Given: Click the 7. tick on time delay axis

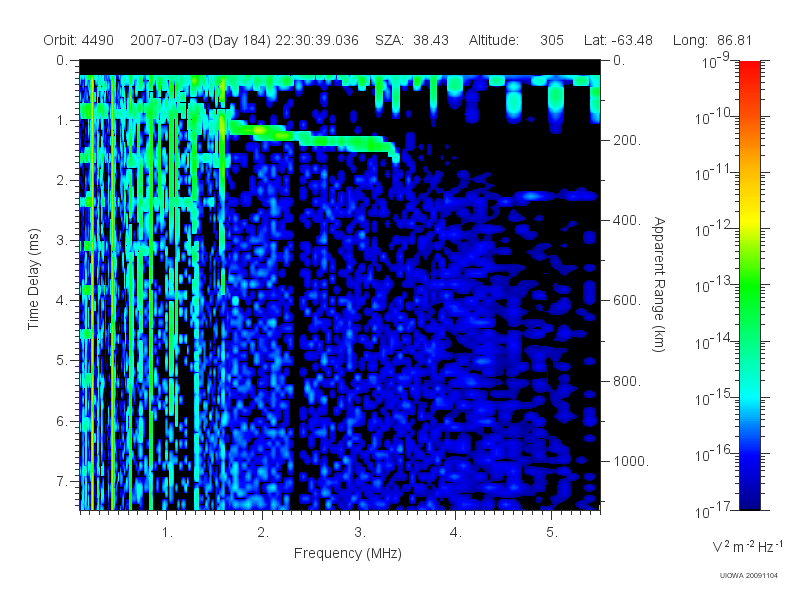Looking at the screenshot, I should 62,481.
